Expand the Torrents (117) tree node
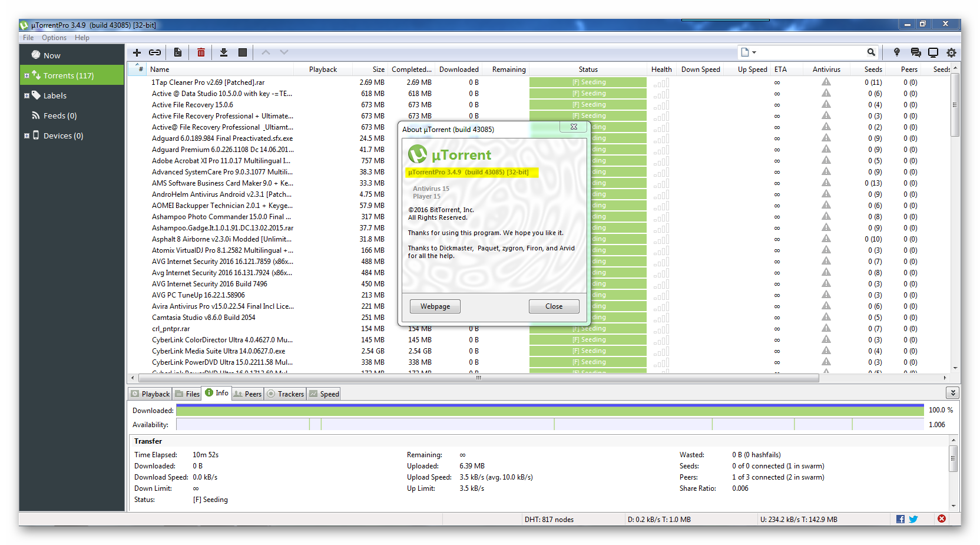This screenshot has width=980, height=545. click(27, 75)
